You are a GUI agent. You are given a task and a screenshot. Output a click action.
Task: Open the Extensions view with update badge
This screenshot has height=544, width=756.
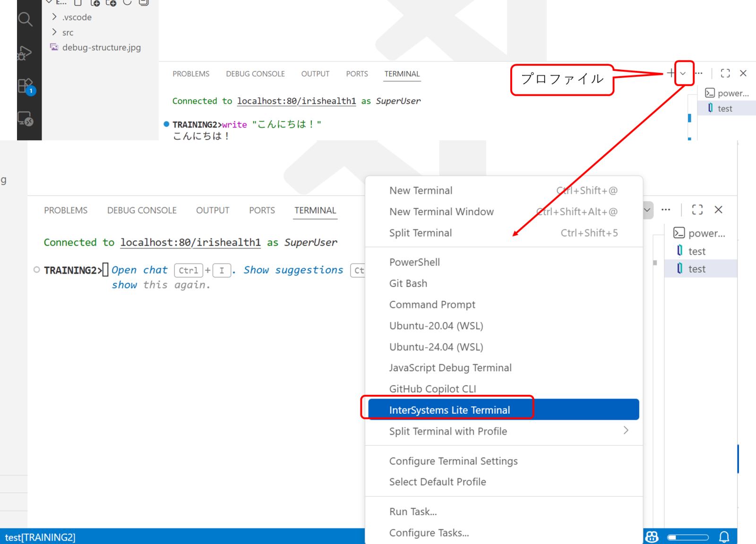point(26,86)
